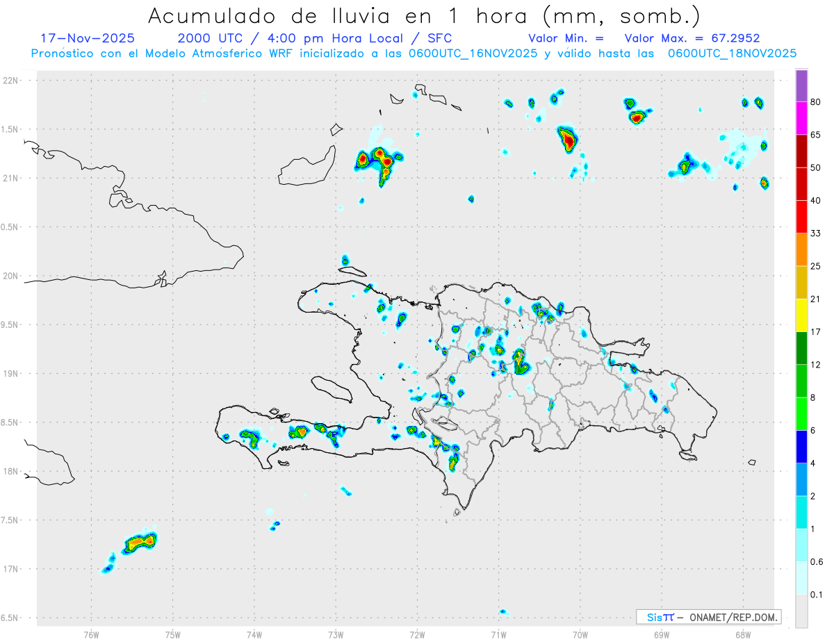Click the 73W longitude axis label
The width and height of the screenshot is (834, 644).
coord(336,634)
